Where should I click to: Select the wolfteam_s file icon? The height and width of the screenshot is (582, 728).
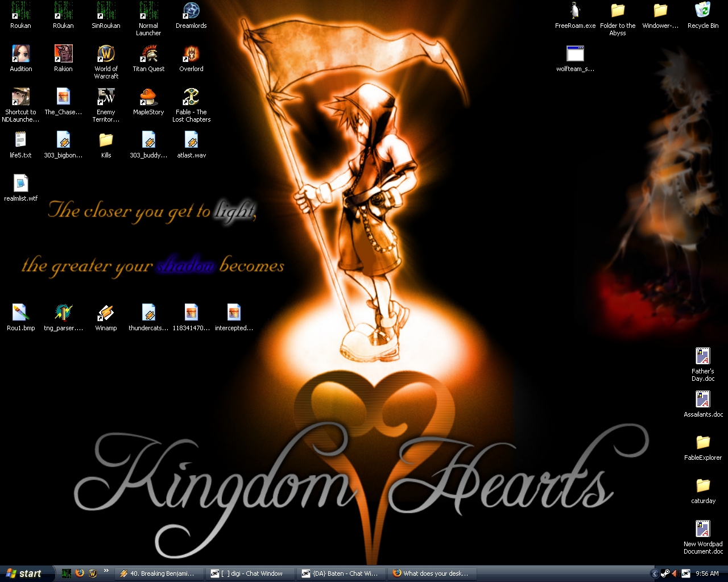click(x=575, y=59)
